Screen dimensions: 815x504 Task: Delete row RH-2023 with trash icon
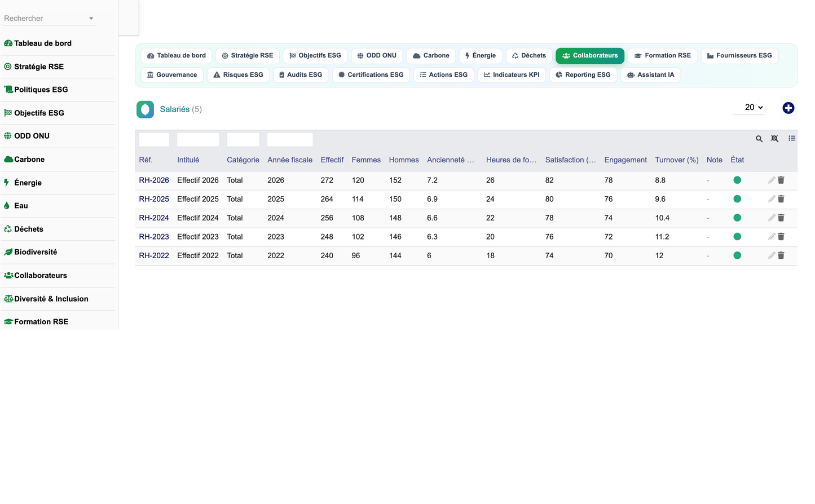pyautogui.click(x=781, y=237)
